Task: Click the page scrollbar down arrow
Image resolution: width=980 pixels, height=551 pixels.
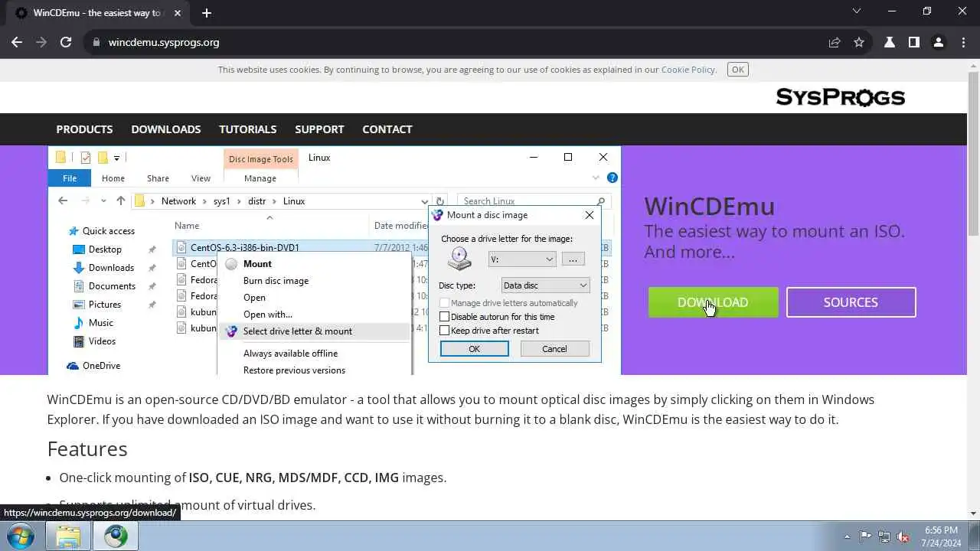Action: [973, 514]
